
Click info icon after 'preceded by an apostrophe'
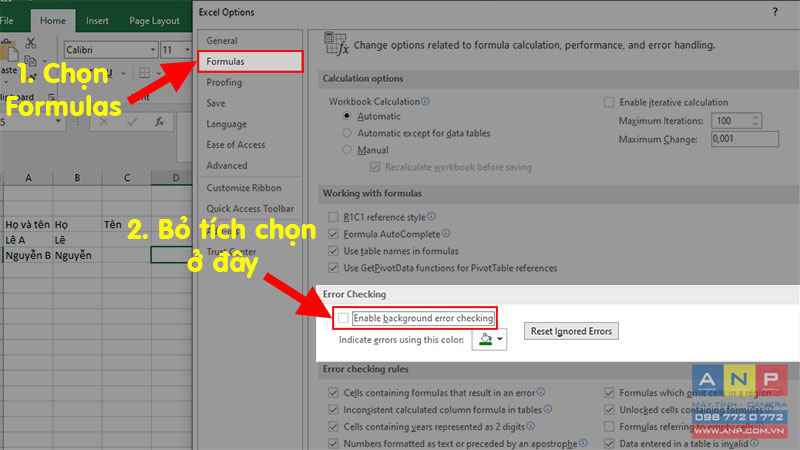583,442
